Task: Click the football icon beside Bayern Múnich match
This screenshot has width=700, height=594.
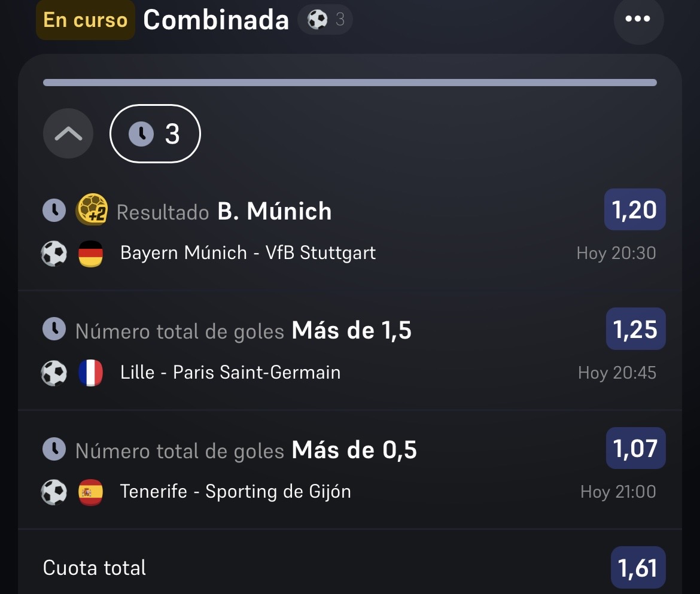Action: coord(54,254)
